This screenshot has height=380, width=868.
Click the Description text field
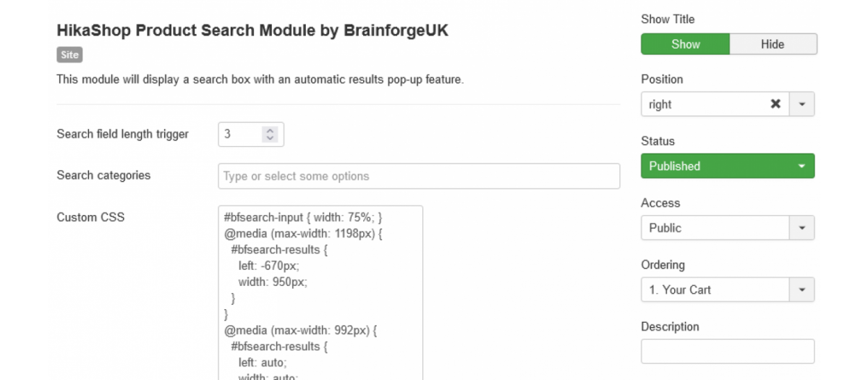(728, 351)
